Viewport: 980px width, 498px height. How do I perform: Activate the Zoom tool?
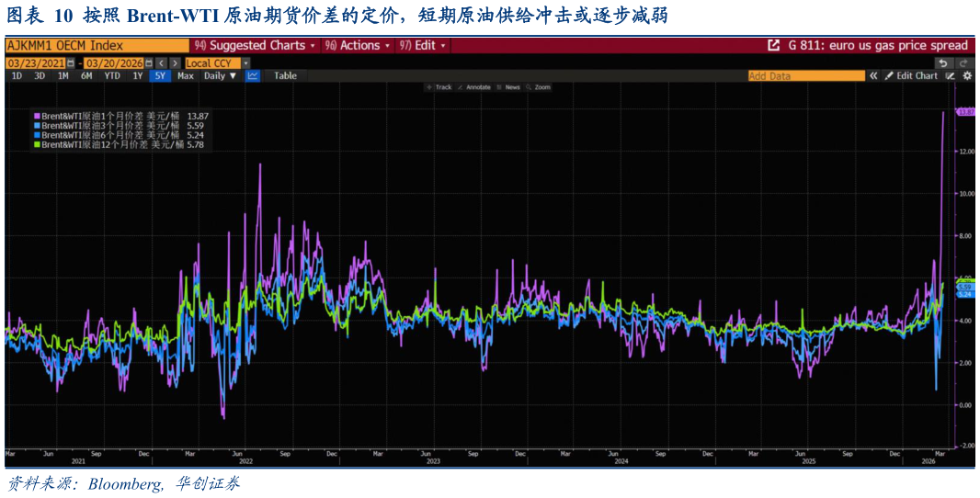click(539, 87)
